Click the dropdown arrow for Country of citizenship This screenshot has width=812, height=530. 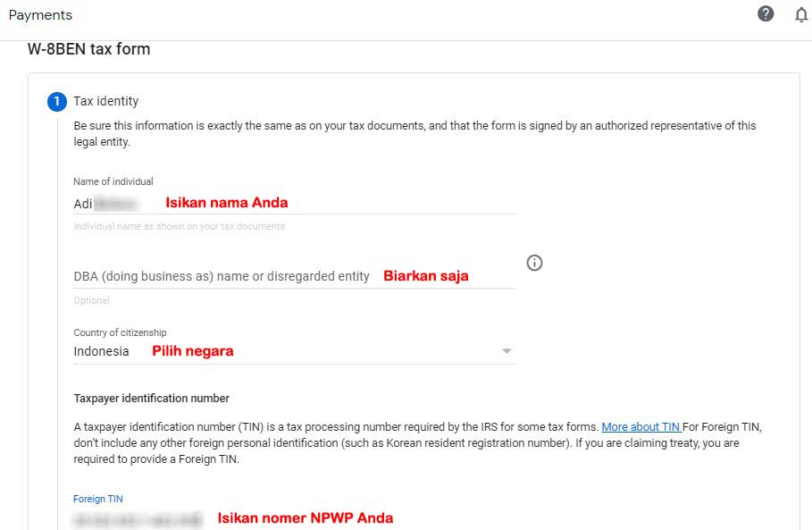[x=506, y=350]
